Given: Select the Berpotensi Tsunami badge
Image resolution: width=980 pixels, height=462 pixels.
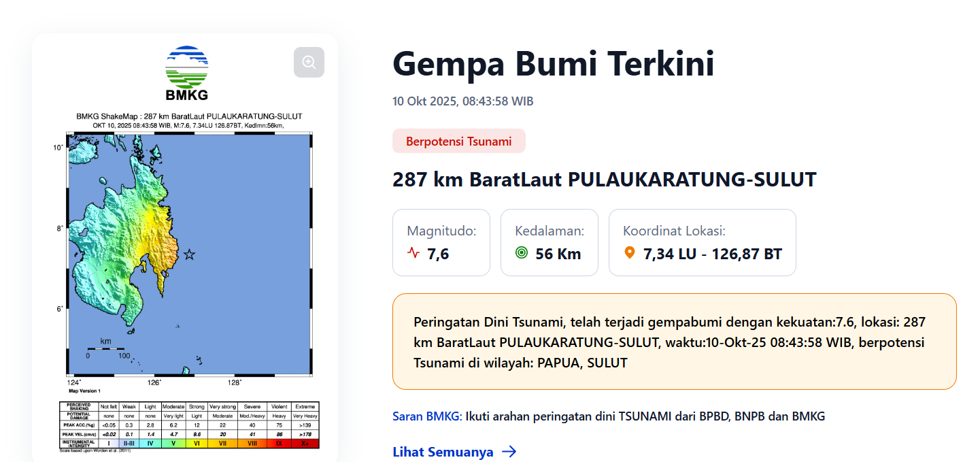Looking at the screenshot, I should [458, 142].
